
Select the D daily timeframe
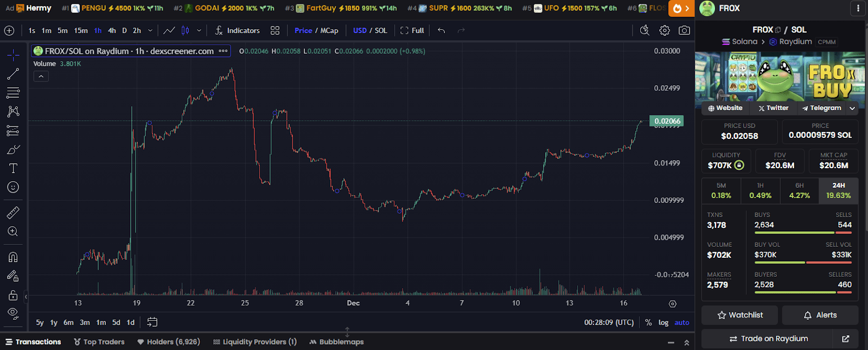pyautogui.click(x=124, y=30)
